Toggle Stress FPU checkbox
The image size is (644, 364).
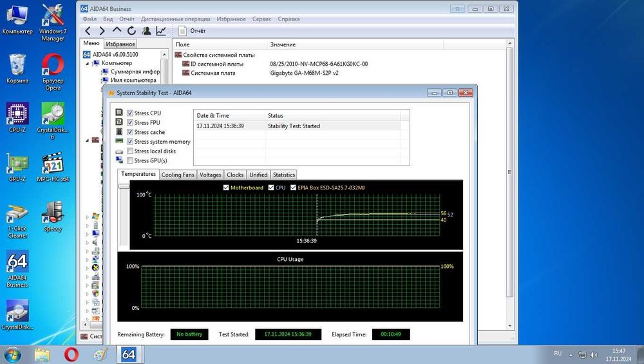(130, 122)
